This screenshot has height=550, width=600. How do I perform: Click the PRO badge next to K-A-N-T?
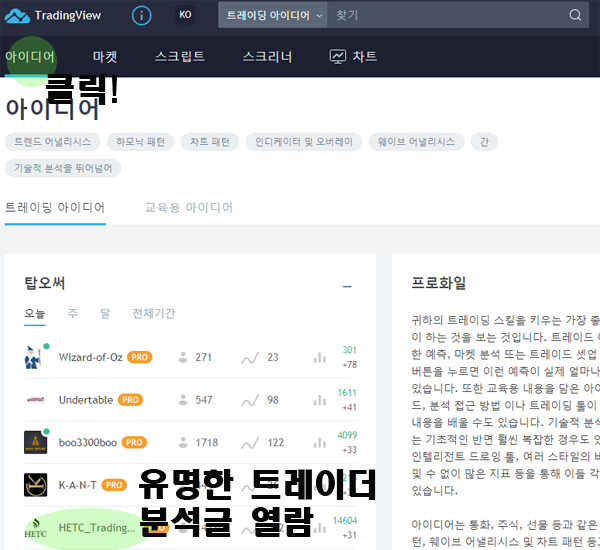(114, 485)
